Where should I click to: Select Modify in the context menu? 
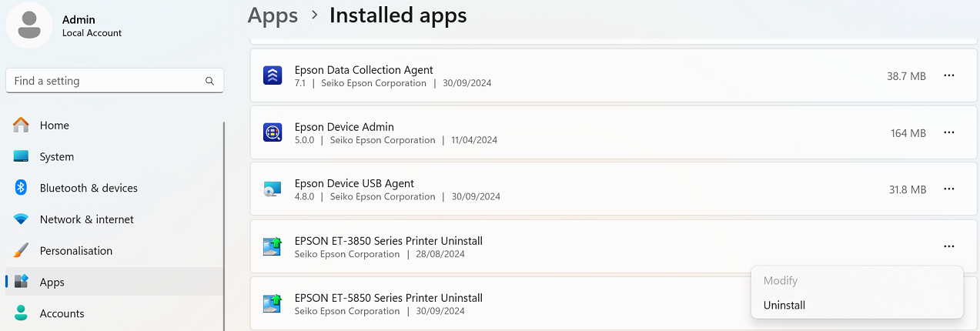tap(781, 281)
